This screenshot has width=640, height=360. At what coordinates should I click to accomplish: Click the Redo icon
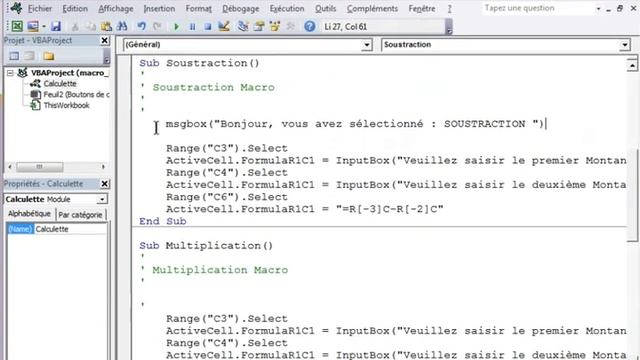(157, 27)
